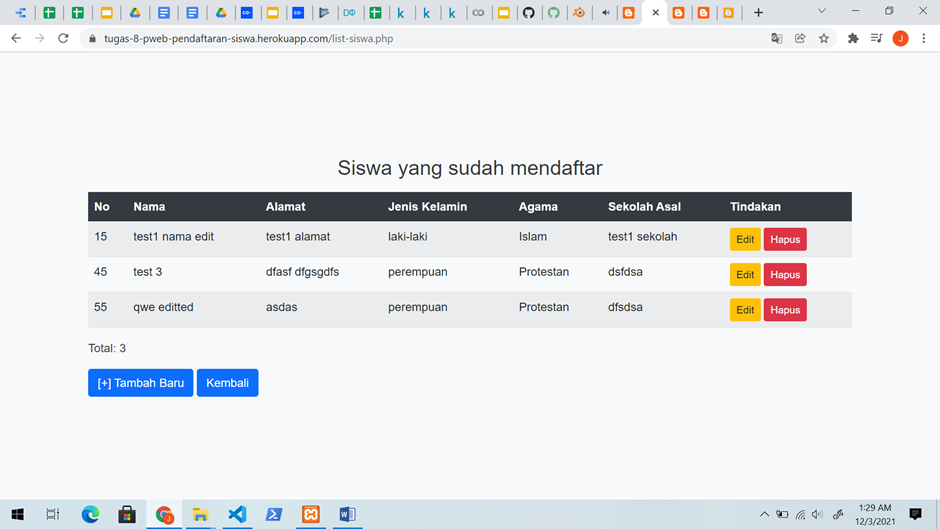Click the heading 'Siswa yang sudah mendaftar'

coord(470,168)
